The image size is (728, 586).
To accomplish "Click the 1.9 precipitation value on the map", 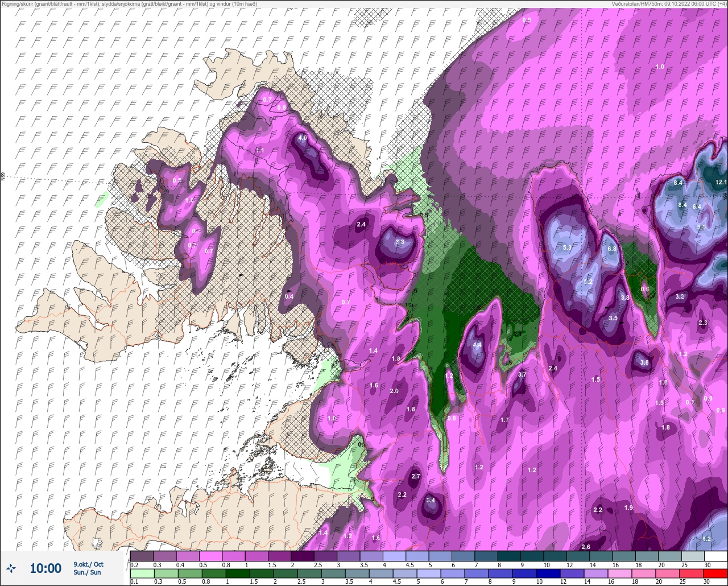I will (x=628, y=507).
